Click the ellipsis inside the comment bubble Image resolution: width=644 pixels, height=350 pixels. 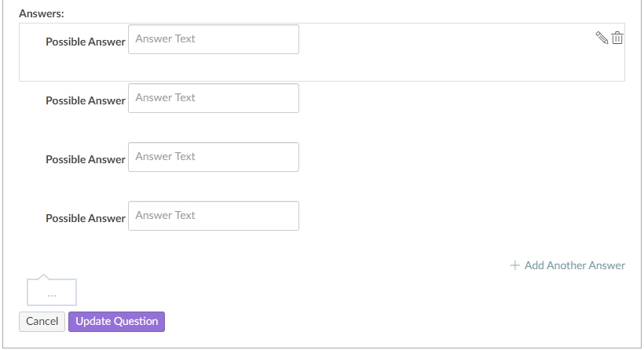[x=52, y=295]
